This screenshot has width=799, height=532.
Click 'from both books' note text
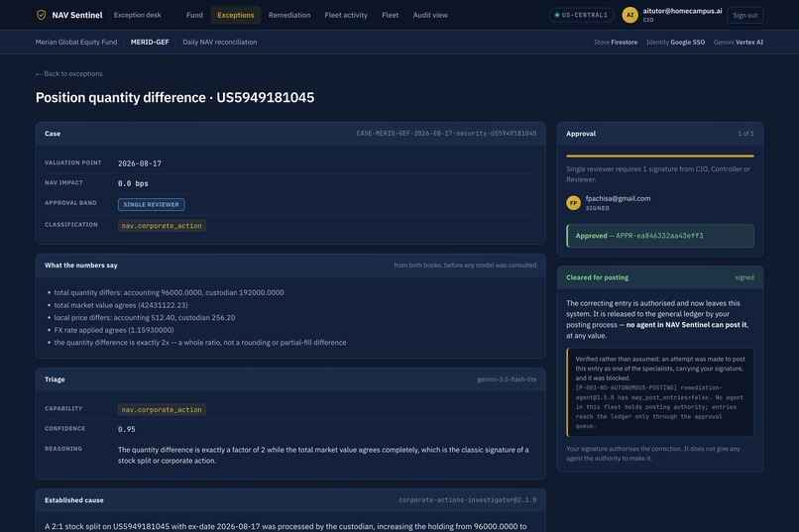click(x=465, y=266)
